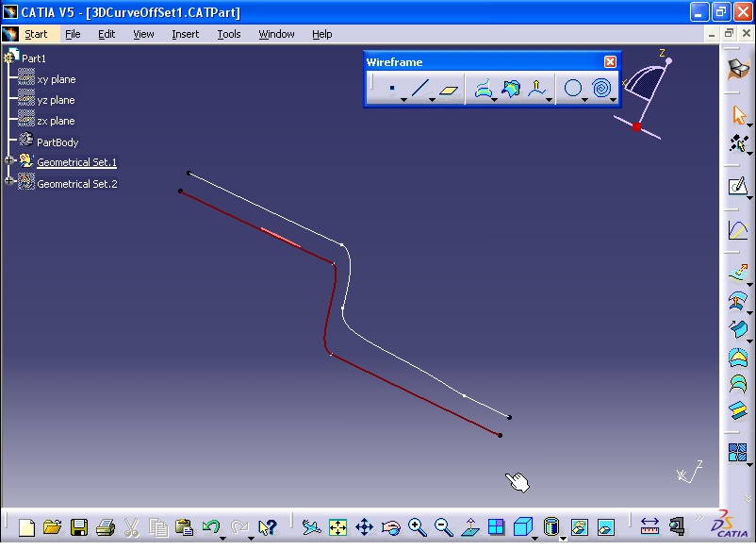Expand the Geometrical Set.1 node

(x=8, y=160)
